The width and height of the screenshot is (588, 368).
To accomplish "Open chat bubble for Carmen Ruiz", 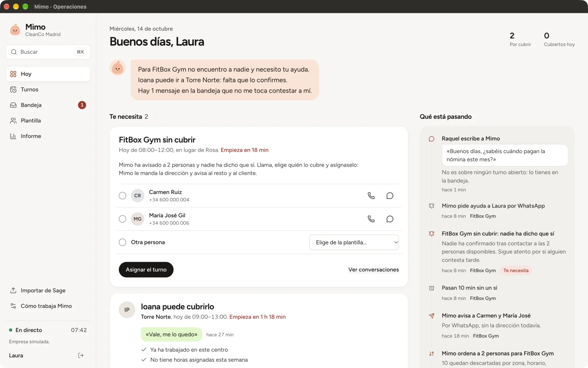I will (x=390, y=196).
